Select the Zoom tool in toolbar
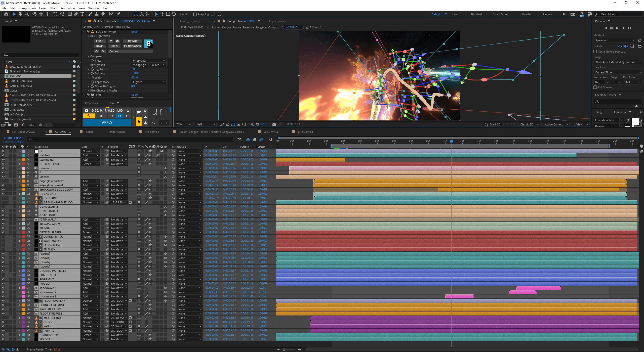Viewport: 644px width, 352px height. [x=26, y=14]
